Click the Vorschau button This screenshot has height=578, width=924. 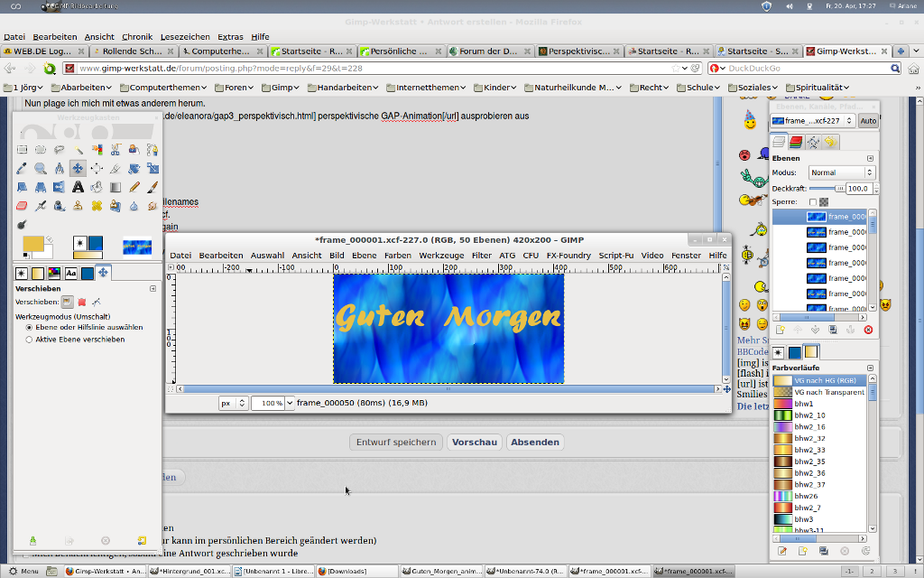(475, 443)
